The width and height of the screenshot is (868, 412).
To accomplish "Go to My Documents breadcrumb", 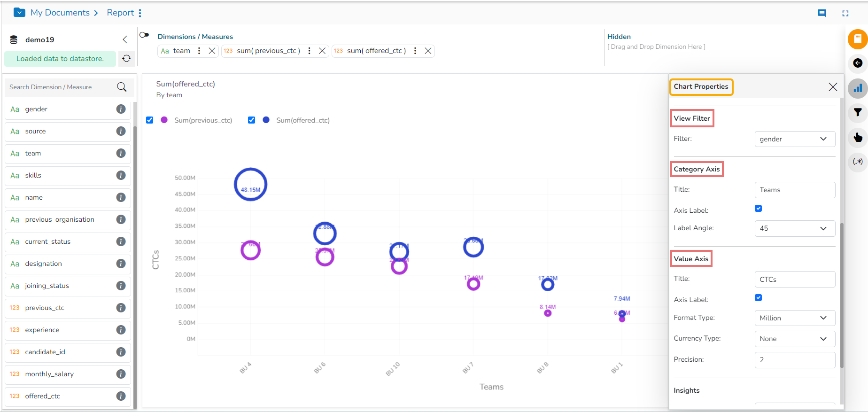I will coord(60,13).
